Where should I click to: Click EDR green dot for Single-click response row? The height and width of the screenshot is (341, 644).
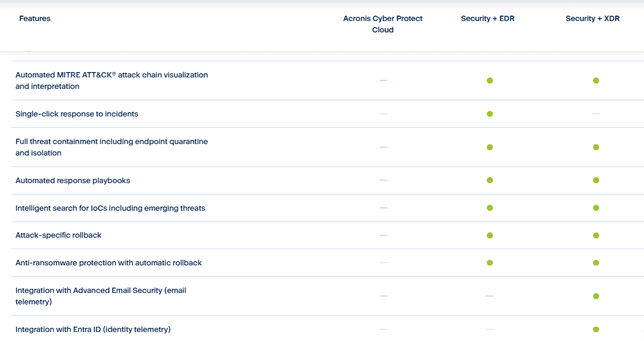pyautogui.click(x=490, y=114)
